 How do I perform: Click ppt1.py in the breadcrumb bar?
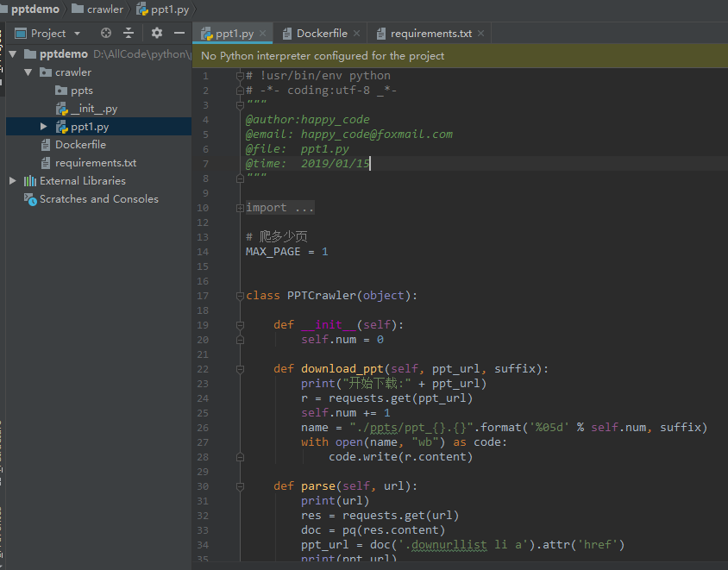(x=170, y=9)
